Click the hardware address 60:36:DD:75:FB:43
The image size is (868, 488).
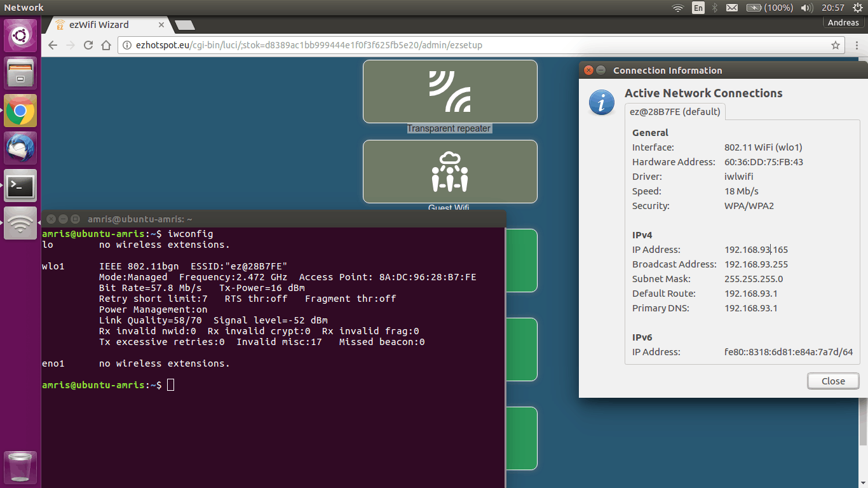pos(764,162)
